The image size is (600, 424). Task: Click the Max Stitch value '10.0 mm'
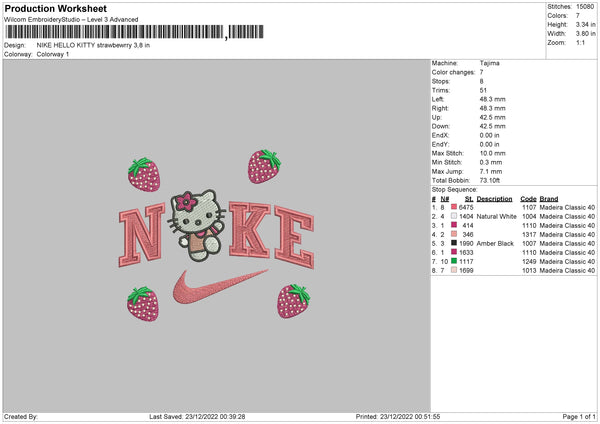coord(492,153)
